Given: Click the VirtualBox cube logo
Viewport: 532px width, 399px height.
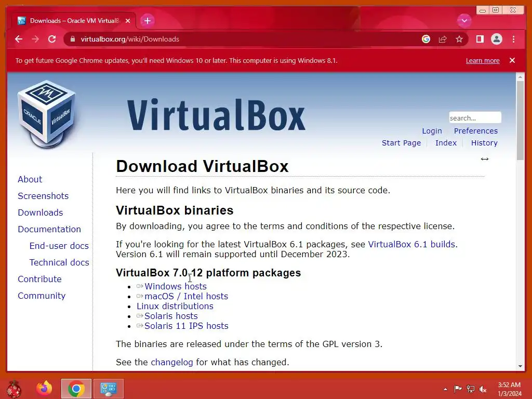Looking at the screenshot, I should coord(46,114).
